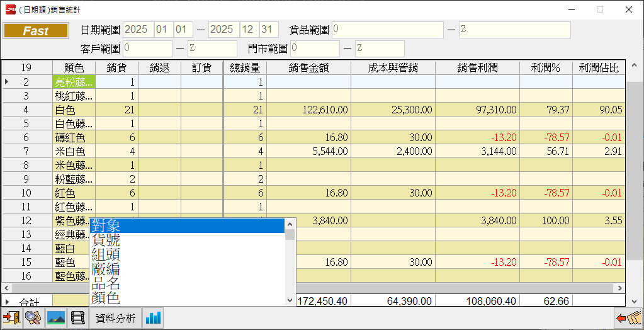Viewport: 644px width, 330px height.
Task: Click the 銷退 column header
Action: (x=159, y=67)
